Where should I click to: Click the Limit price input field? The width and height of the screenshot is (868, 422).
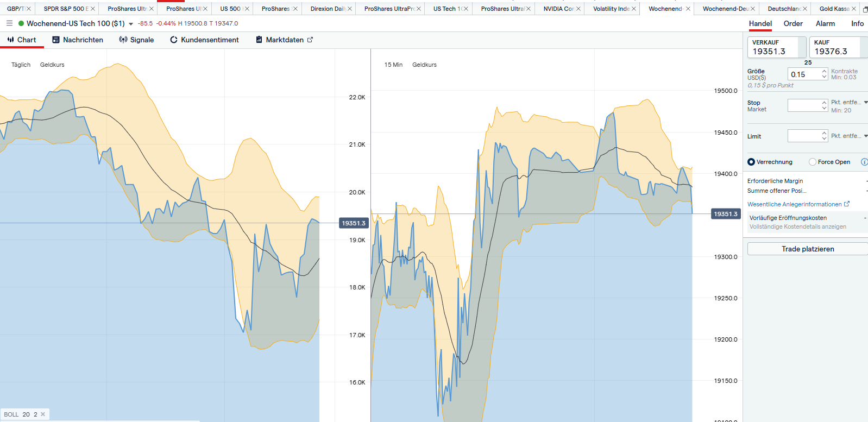click(x=804, y=136)
